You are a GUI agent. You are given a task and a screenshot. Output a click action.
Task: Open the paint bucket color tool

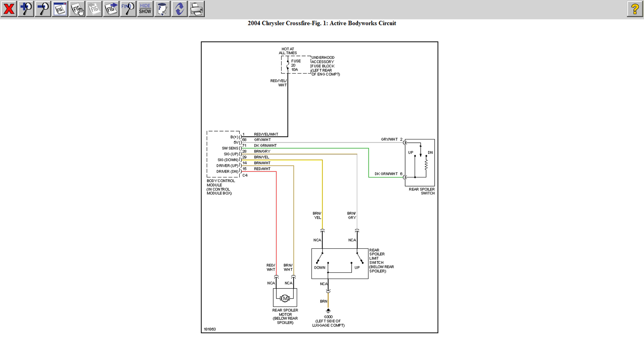[162, 9]
